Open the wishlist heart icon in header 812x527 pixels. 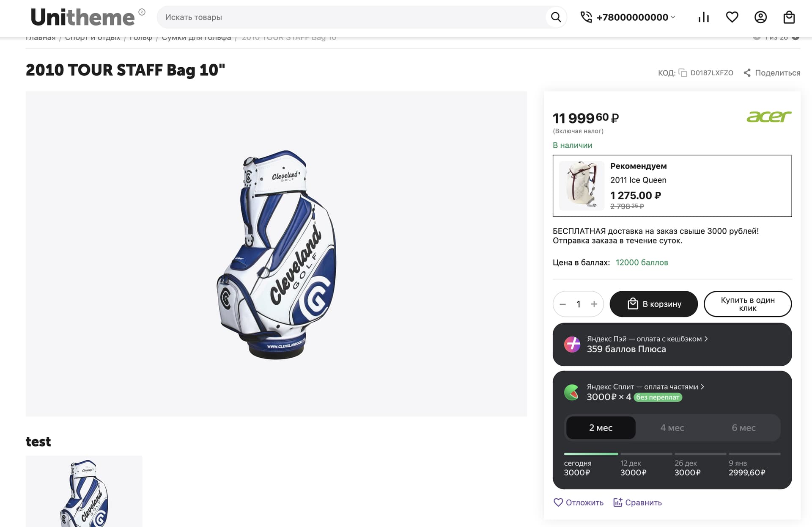(x=732, y=17)
